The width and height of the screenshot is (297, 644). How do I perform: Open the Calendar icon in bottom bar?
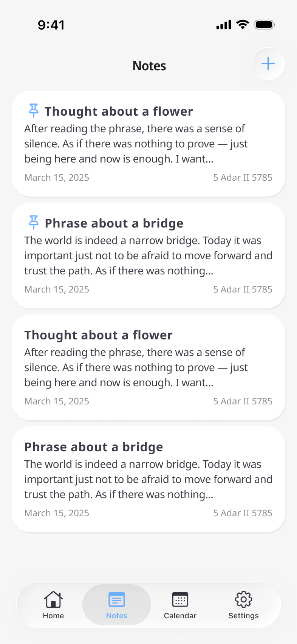click(180, 599)
